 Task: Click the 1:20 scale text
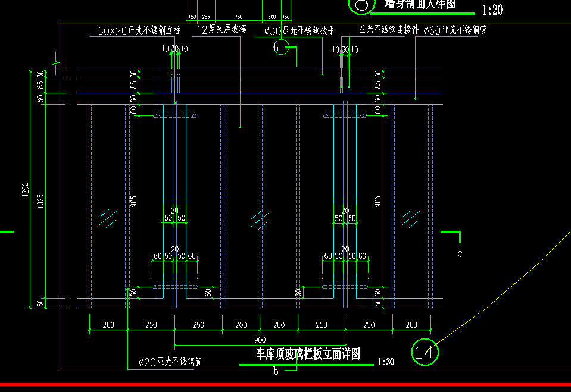point(492,10)
